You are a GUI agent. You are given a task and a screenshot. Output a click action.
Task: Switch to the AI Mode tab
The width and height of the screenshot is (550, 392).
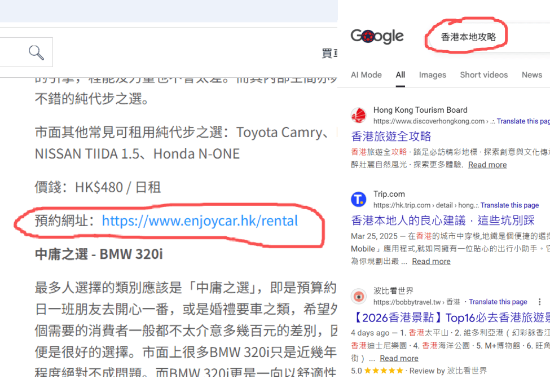coord(366,74)
